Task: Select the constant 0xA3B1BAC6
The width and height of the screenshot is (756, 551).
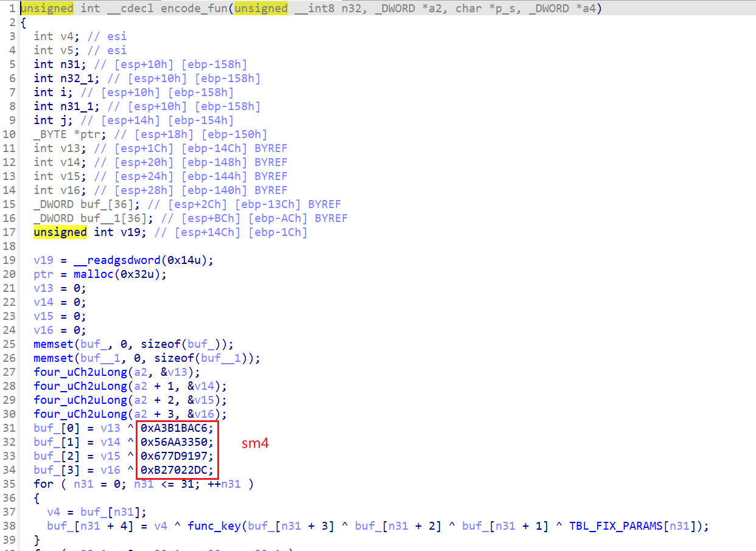Action: [x=173, y=428]
